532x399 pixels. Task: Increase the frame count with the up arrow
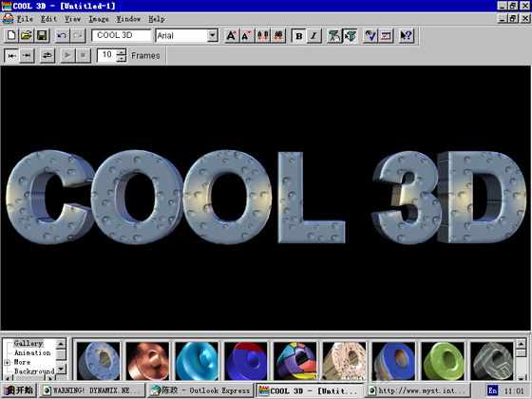click(122, 52)
